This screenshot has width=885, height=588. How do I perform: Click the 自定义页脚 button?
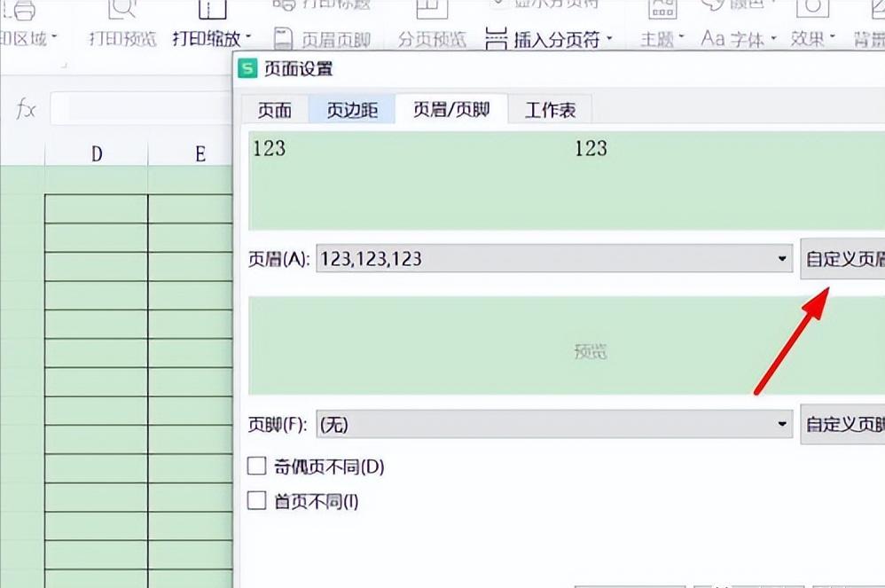(x=843, y=424)
